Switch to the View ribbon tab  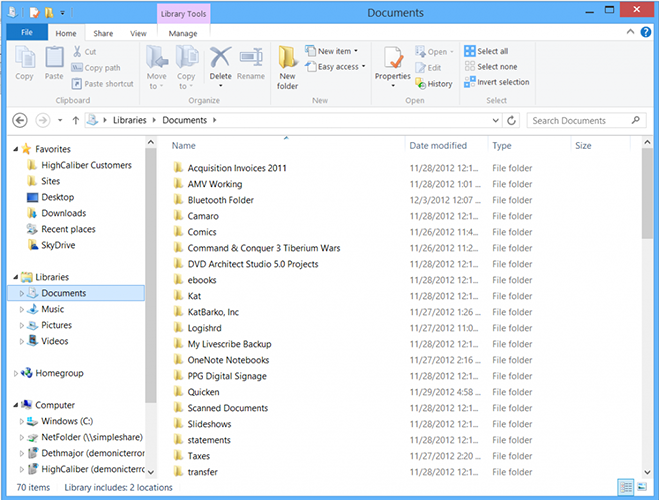pos(139,33)
